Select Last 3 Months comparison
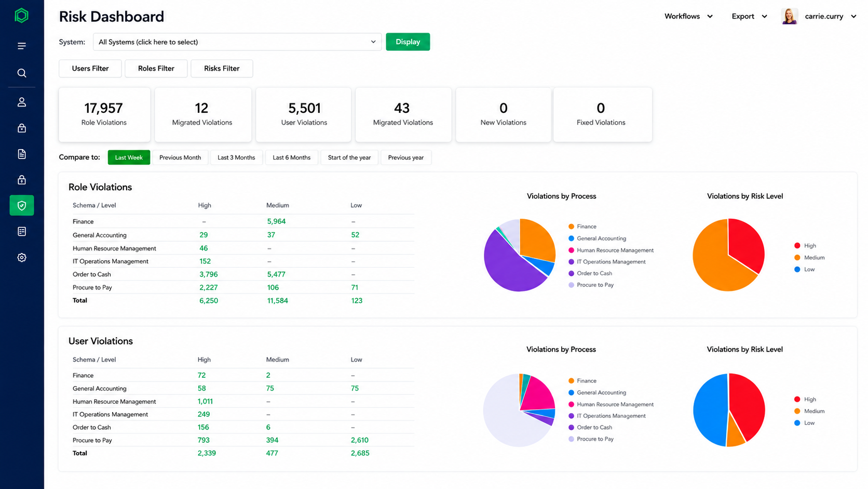 click(x=236, y=157)
